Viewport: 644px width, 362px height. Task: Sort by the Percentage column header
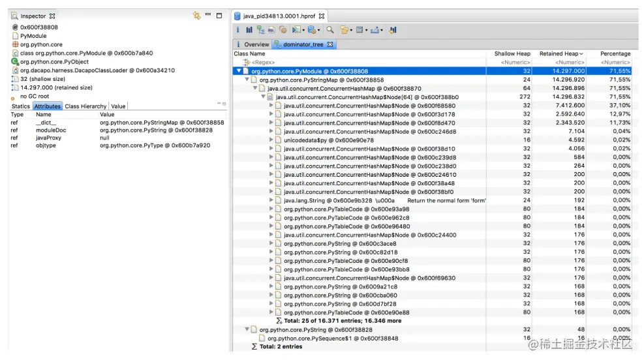(x=615, y=53)
